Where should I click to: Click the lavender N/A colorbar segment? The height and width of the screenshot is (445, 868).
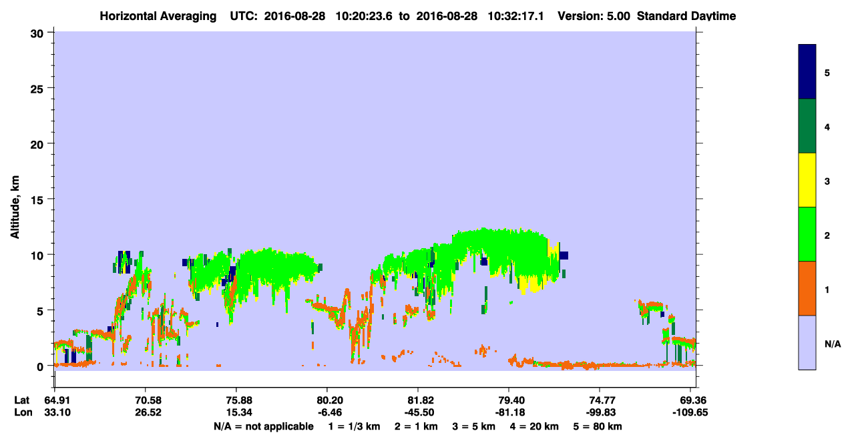coord(807,342)
